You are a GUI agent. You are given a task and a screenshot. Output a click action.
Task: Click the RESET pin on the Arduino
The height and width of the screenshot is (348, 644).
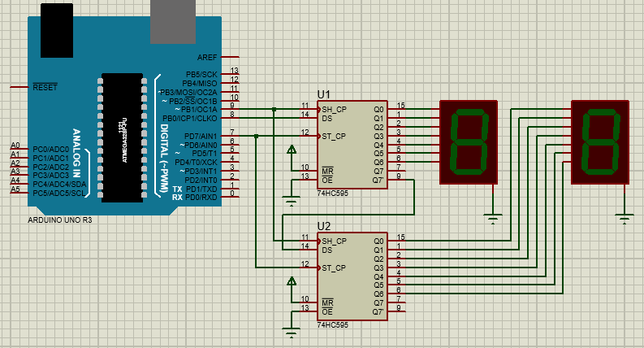44,86
